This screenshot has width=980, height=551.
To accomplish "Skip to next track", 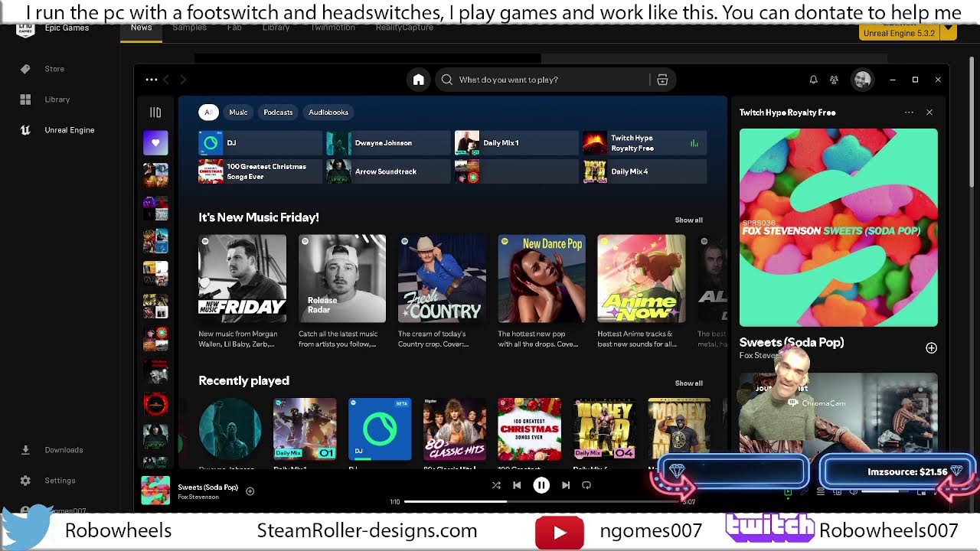I will pos(566,485).
